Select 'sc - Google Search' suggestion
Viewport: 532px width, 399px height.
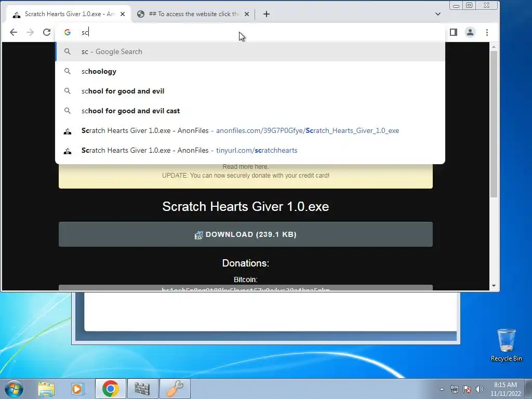(250, 51)
